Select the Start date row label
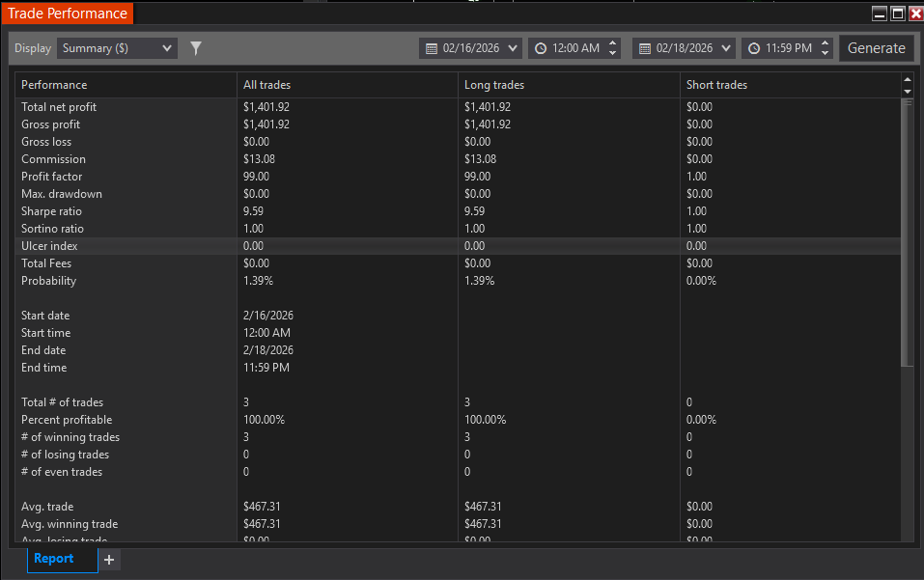 click(45, 316)
